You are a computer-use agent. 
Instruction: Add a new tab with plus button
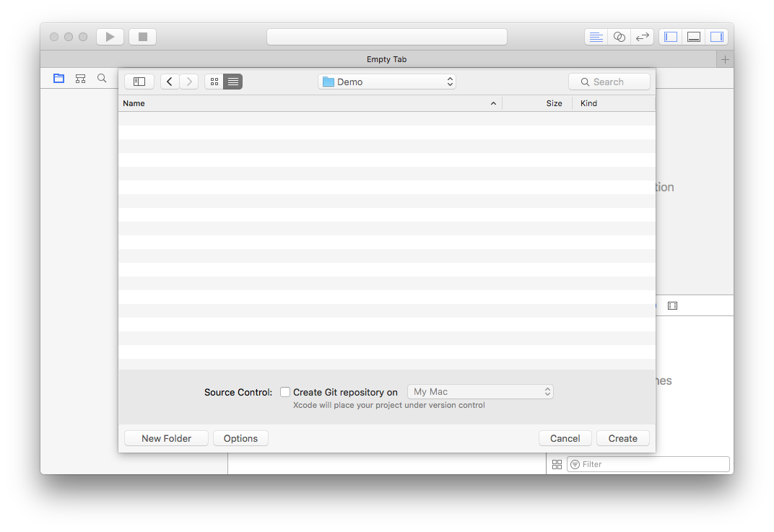pos(725,59)
